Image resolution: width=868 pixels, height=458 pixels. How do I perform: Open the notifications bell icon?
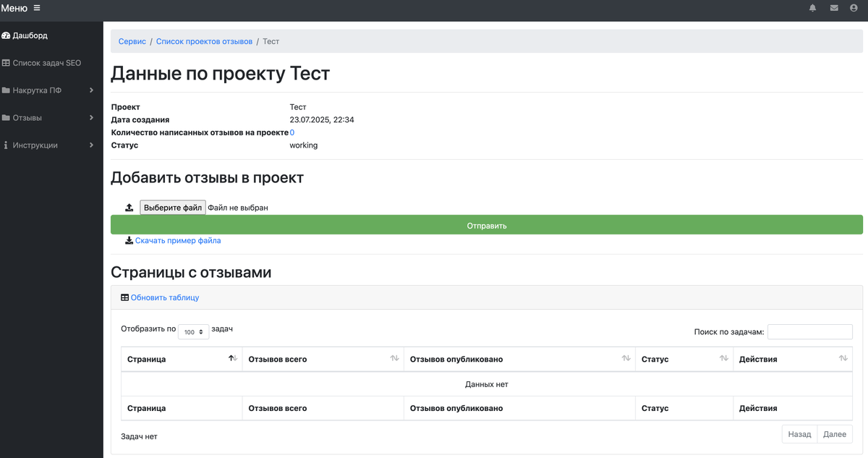812,8
